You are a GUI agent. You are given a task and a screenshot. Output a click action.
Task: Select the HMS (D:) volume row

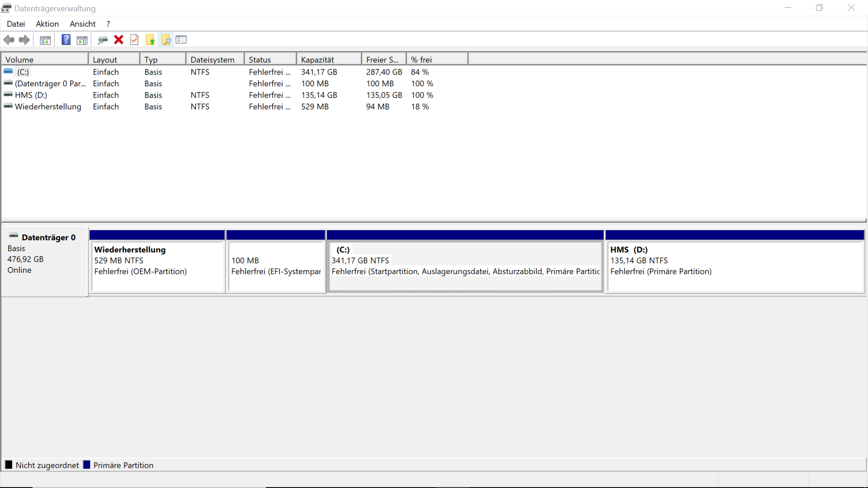(x=31, y=95)
